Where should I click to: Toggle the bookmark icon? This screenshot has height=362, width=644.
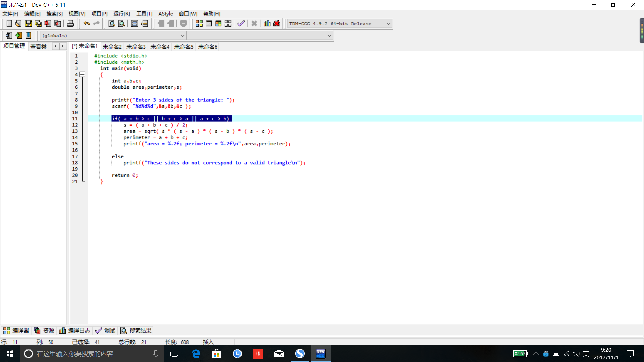point(29,35)
